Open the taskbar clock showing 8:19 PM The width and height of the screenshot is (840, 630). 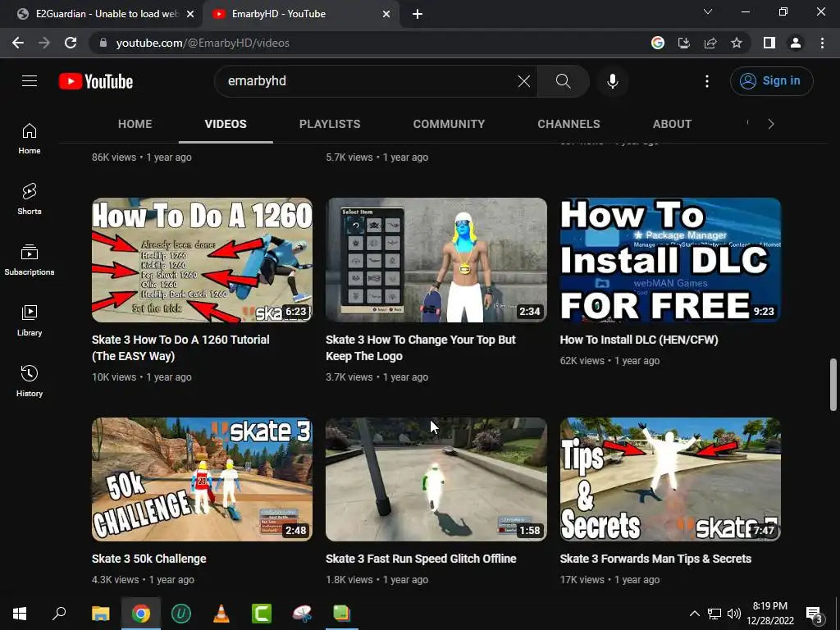pyautogui.click(x=769, y=614)
